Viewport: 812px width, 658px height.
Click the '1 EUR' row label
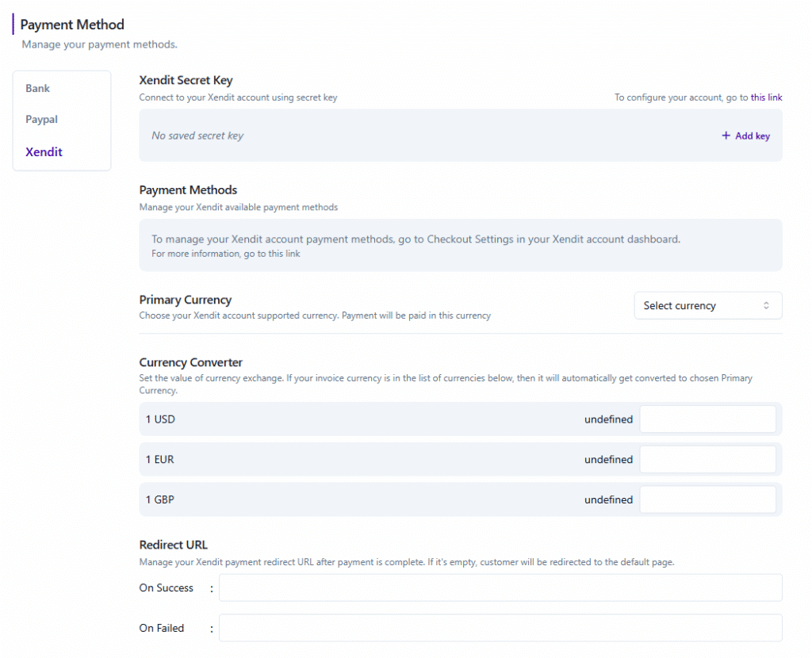(159, 459)
